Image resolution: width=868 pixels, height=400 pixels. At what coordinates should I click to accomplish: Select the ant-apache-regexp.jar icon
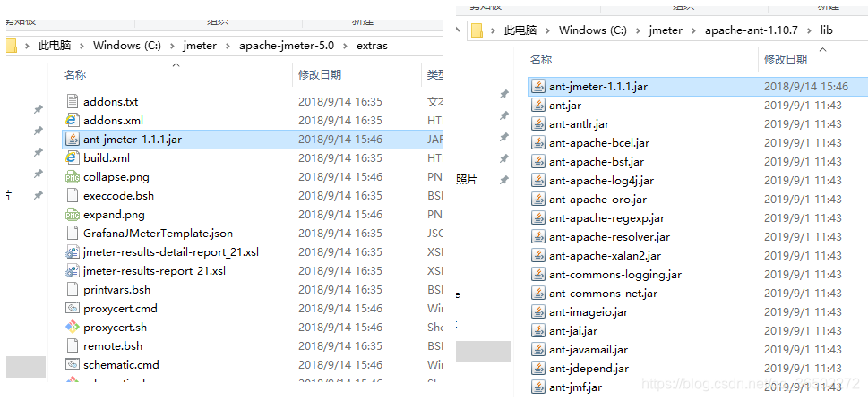[x=538, y=218]
